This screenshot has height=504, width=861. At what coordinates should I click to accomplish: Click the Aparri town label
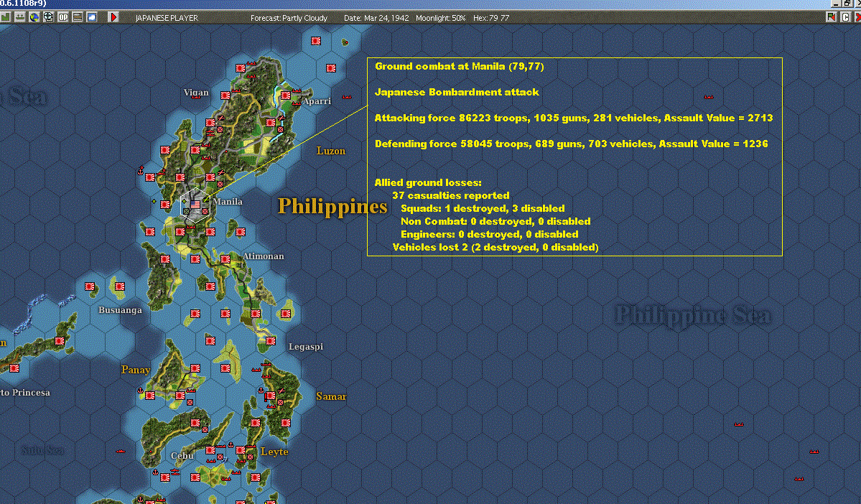click(x=317, y=101)
